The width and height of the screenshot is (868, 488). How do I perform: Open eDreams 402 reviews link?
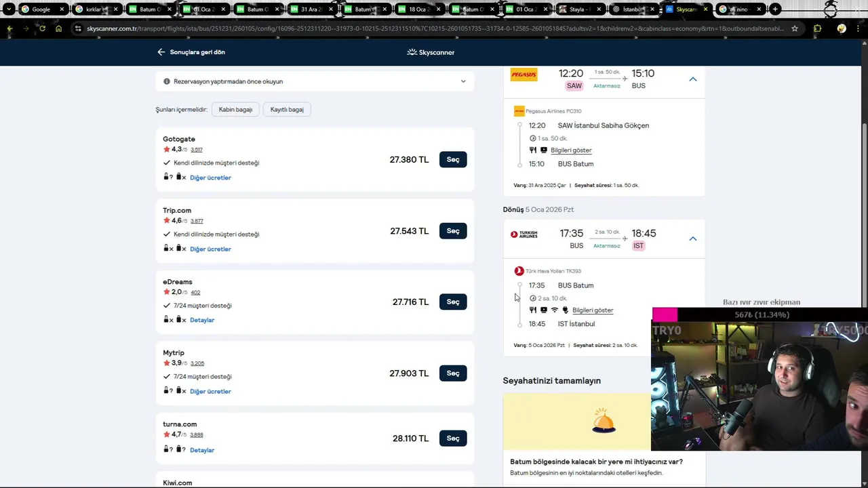pyautogui.click(x=195, y=292)
